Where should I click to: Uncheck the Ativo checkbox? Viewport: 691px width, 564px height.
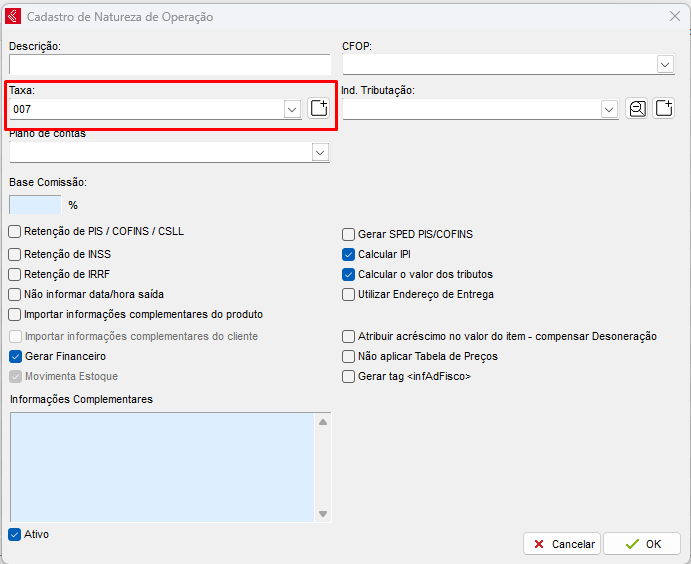15,534
